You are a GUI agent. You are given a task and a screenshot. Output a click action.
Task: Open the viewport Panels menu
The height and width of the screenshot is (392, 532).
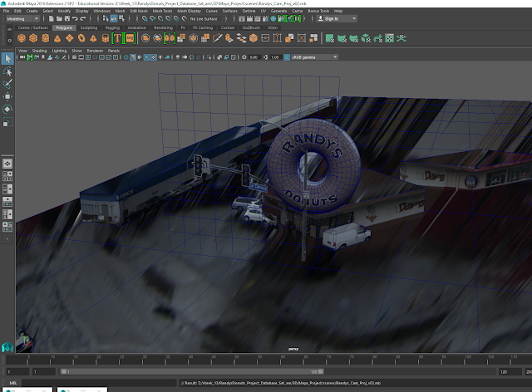[x=114, y=51]
